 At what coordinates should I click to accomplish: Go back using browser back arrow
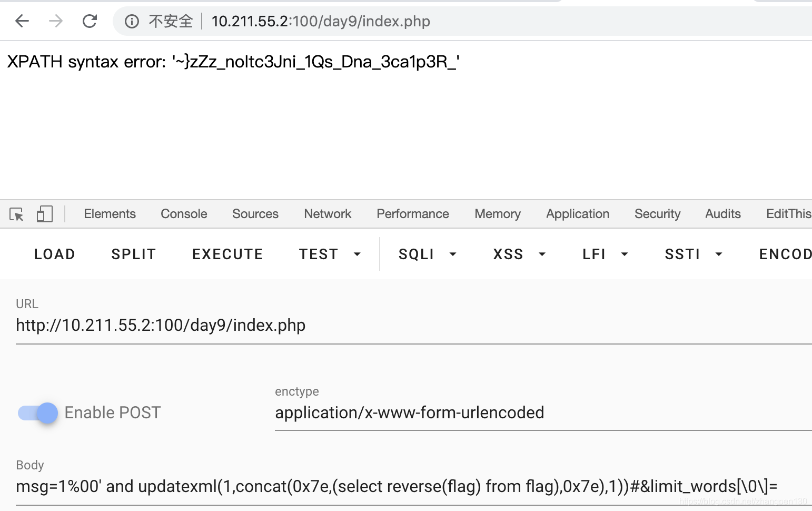(22, 21)
